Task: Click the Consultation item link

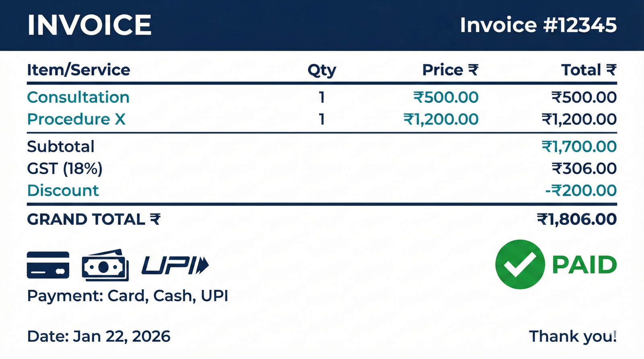Action: (x=78, y=97)
